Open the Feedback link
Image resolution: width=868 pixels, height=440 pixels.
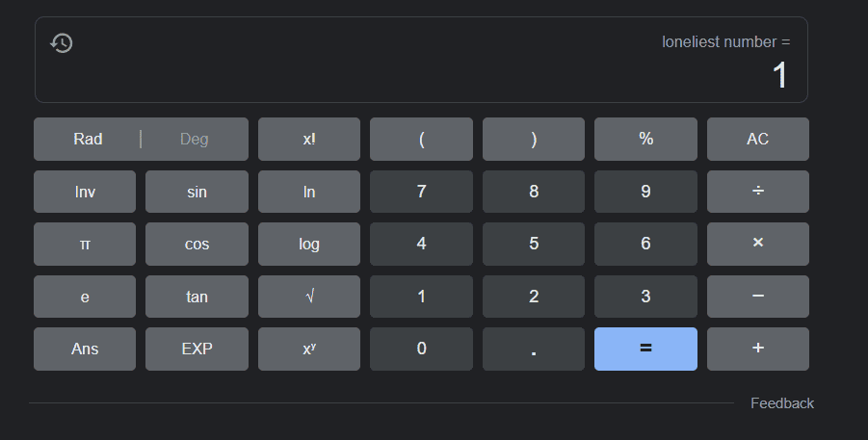(x=781, y=403)
